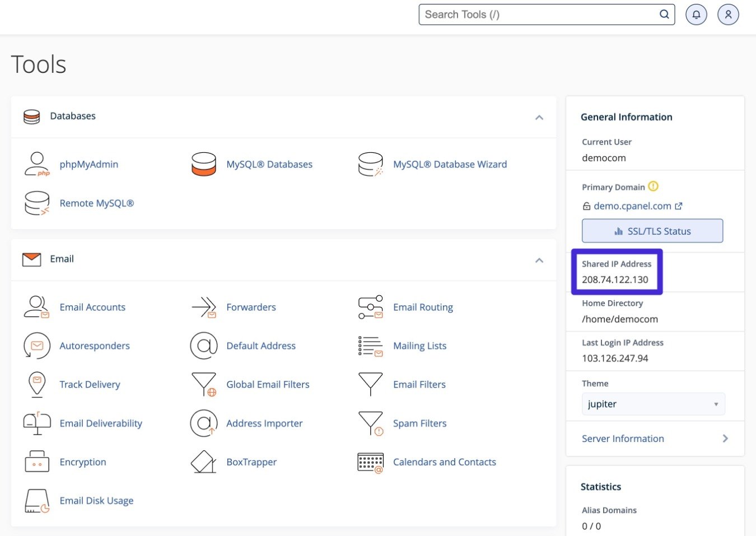Image resolution: width=756 pixels, height=536 pixels.
Task: Open the Email Accounts icon
Action: pos(37,307)
